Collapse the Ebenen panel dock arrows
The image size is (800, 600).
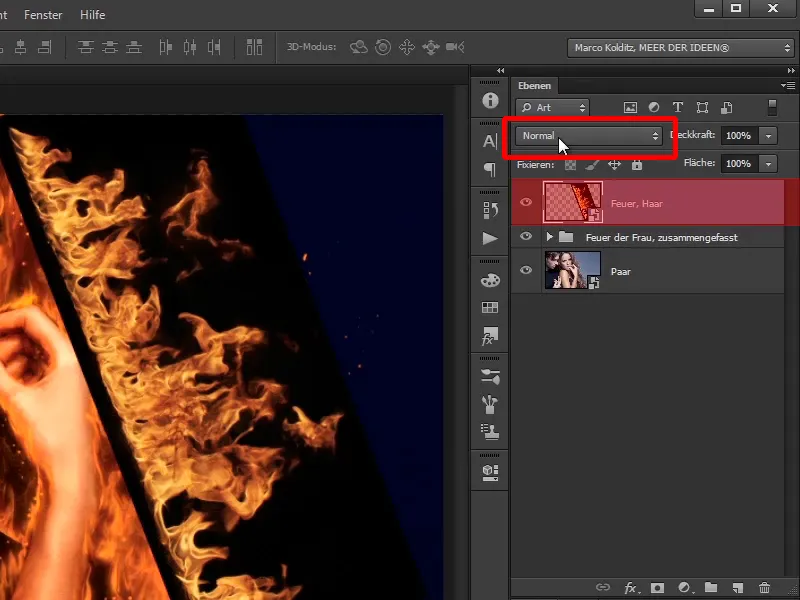pyautogui.click(x=791, y=71)
